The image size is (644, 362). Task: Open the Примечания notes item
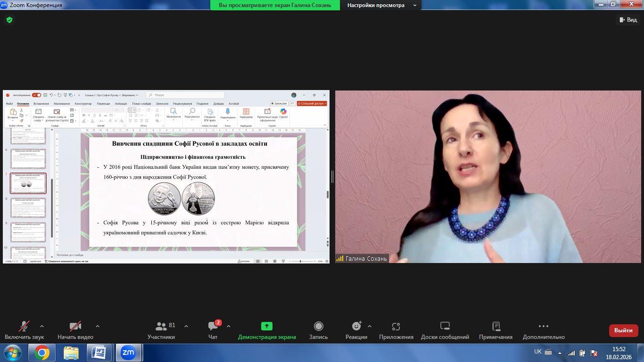[495, 326]
